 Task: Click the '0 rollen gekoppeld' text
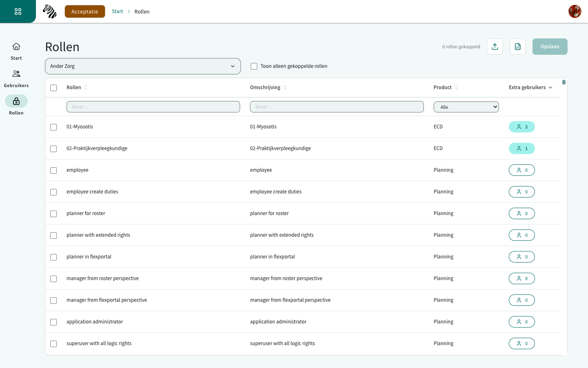[461, 47]
